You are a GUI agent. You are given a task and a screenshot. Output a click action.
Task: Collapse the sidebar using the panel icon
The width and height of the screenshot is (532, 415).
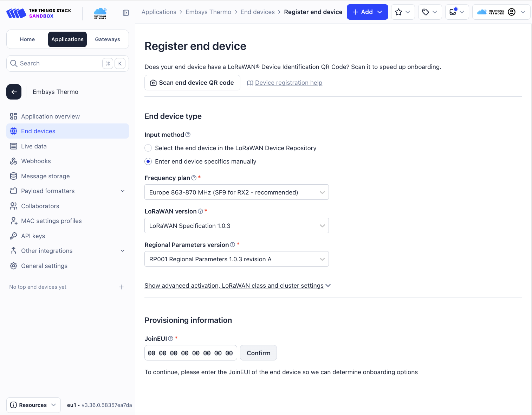pos(126,13)
